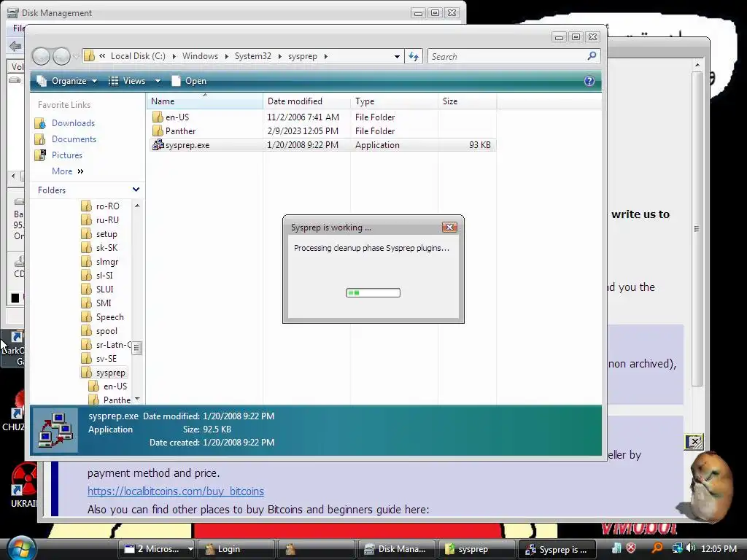Sort by Name column header
Image resolution: width=747 pixels, height=560 pixels.
tap(205, 101)
